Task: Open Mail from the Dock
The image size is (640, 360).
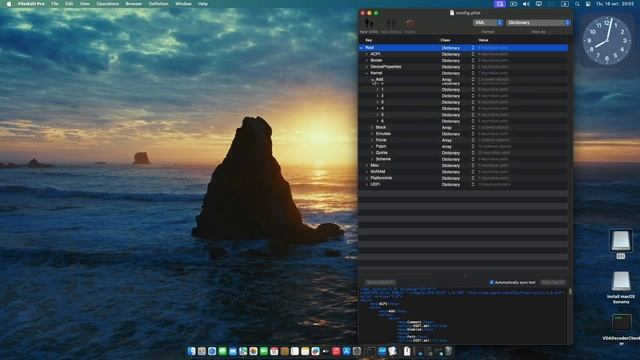Action: (233, 351)
